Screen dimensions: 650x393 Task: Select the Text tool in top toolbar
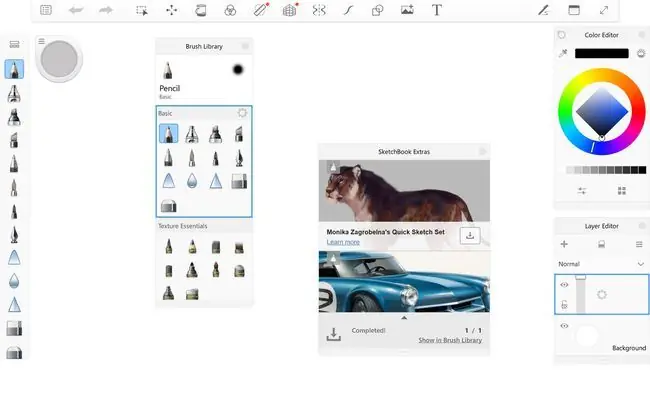pyautogui.click(x=437, y=10)
